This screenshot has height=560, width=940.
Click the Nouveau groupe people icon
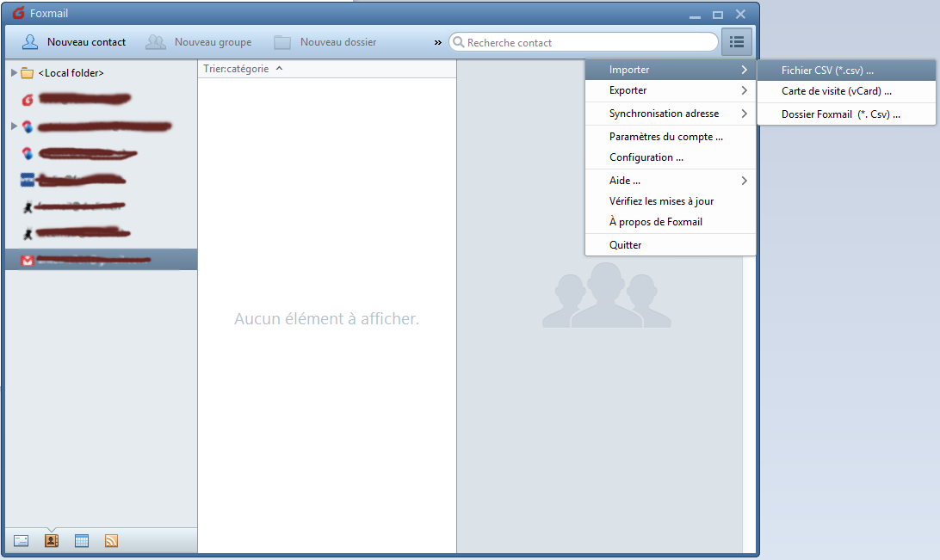(x=156, y=42)
